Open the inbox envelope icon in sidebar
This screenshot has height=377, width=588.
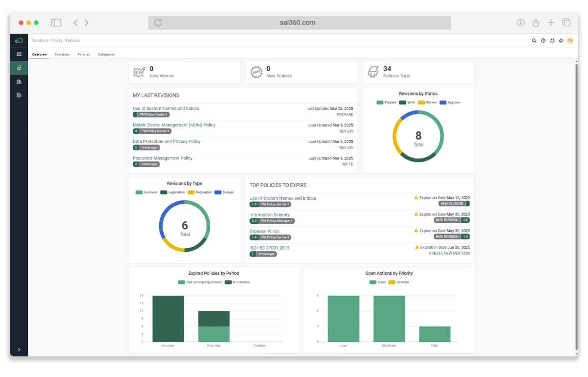19,54
